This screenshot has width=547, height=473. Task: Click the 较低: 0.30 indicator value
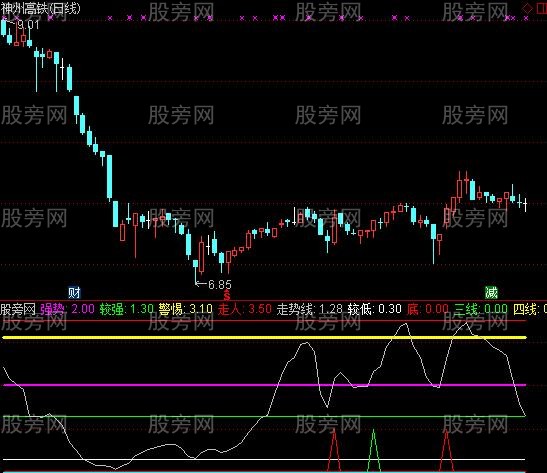pos(374,309)
